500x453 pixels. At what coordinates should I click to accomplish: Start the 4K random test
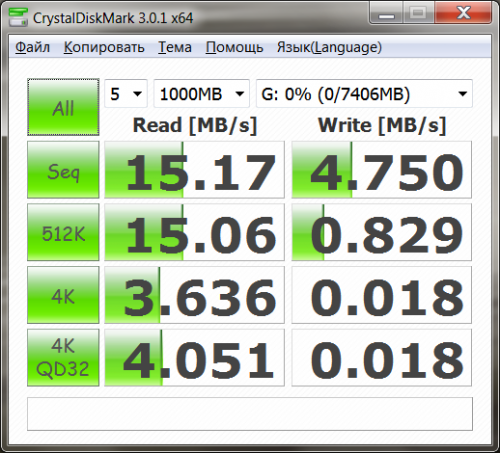[63, 295]
